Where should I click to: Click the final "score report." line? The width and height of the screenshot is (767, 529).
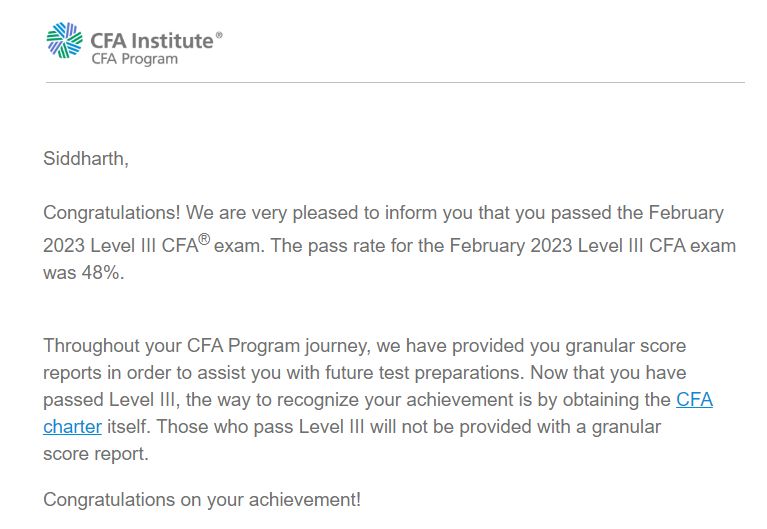95,454
